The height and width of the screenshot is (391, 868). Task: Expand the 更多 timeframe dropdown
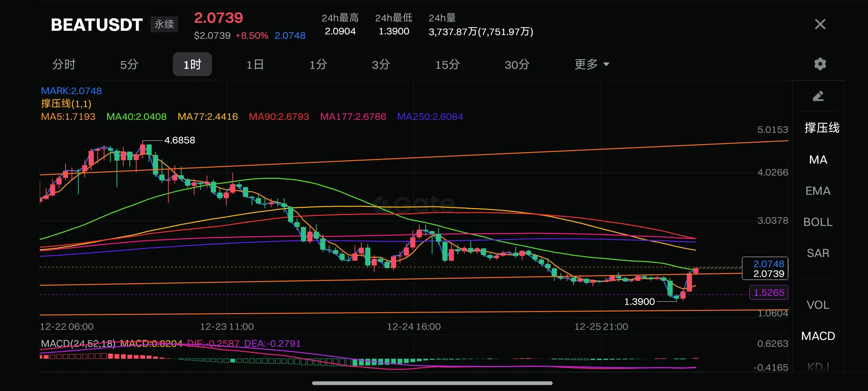[x=592, y=64]
